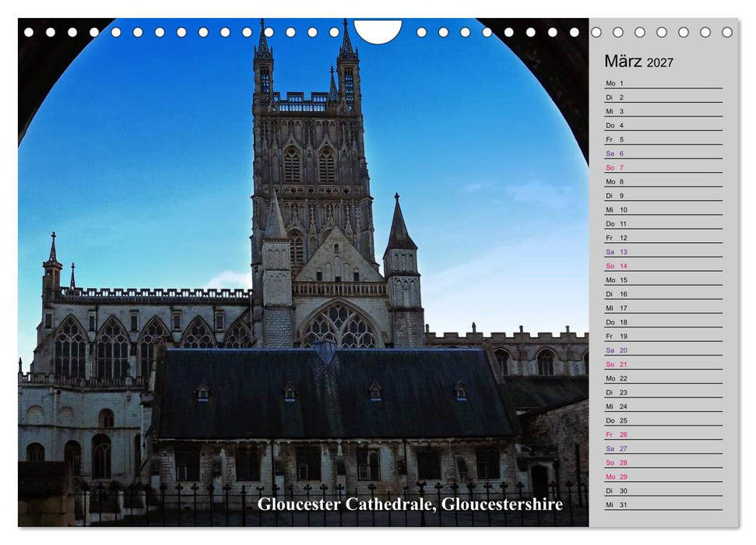Select the 'Di 30' calendar row
Image resolution: width=756 pixels, height=545 pixels.
(x=663, y=490)
